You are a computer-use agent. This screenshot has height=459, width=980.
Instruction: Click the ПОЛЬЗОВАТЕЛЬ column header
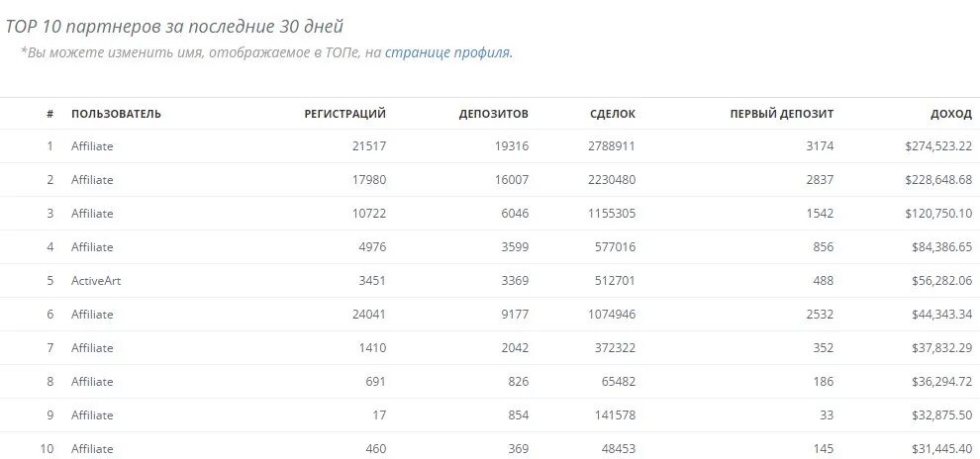pos(116,114)
